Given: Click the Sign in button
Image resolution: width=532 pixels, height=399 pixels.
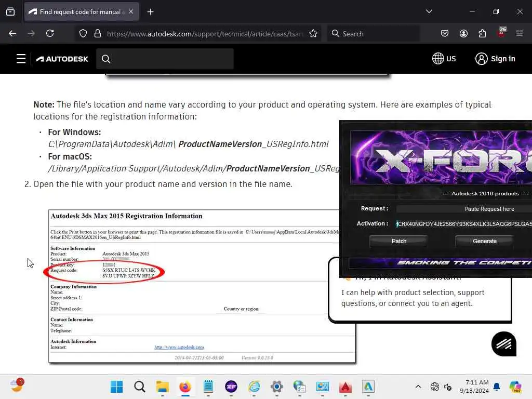Looking at the screenshot, I should pos(495,59).
